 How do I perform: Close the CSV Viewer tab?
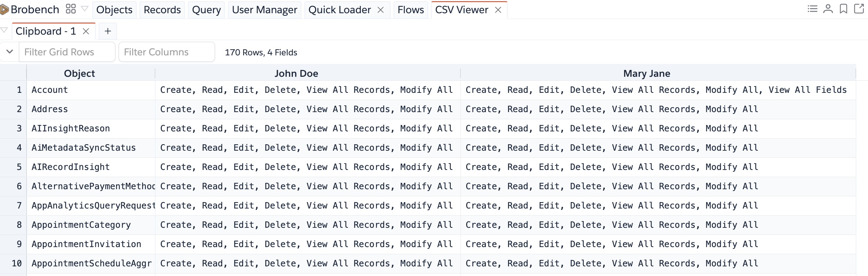point(498,10)
